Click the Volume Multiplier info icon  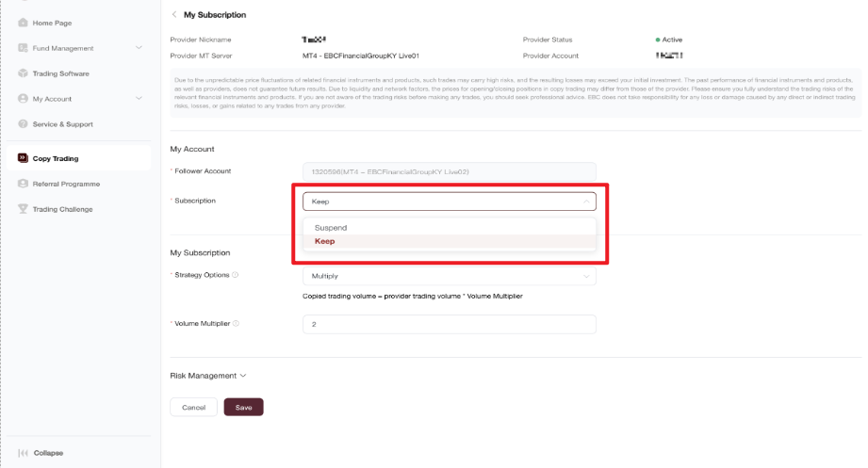tap(236, 324)
